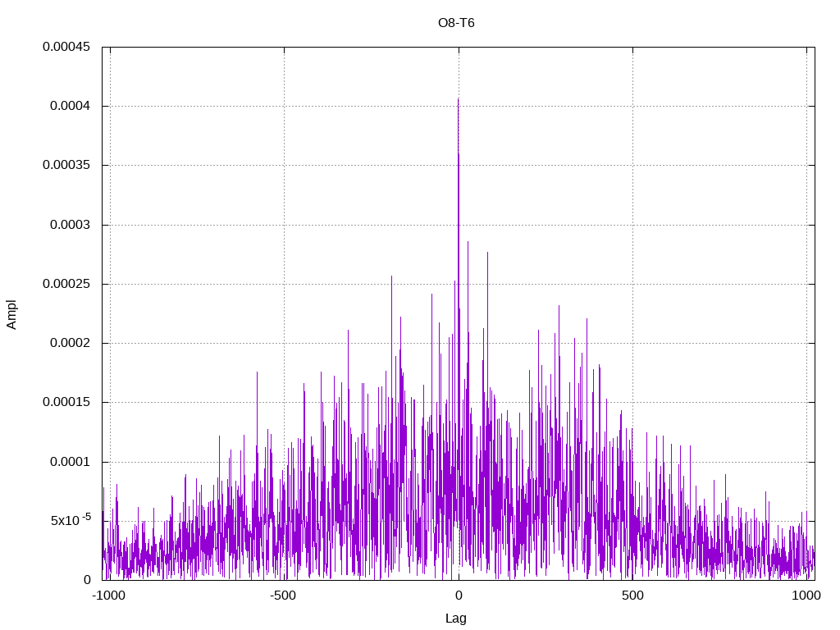
Task: Click the 500 x-axis tick label
Action: tap(632, 596)
